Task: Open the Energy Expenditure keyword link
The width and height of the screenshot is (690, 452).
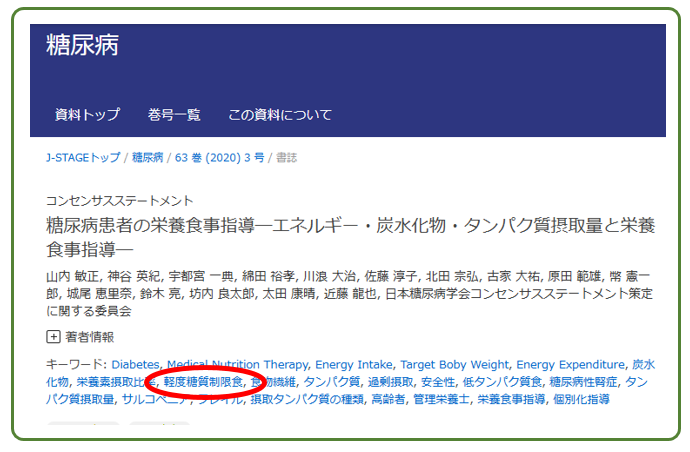Action: point(570,364)
